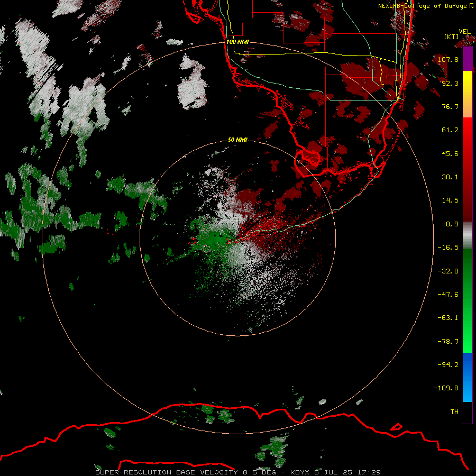Click the 61.2 velocity scale value
The image size is (476, 476).
(450, 130)
